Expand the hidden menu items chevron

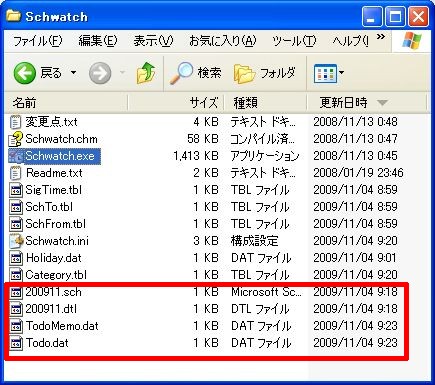click(381, 37)
